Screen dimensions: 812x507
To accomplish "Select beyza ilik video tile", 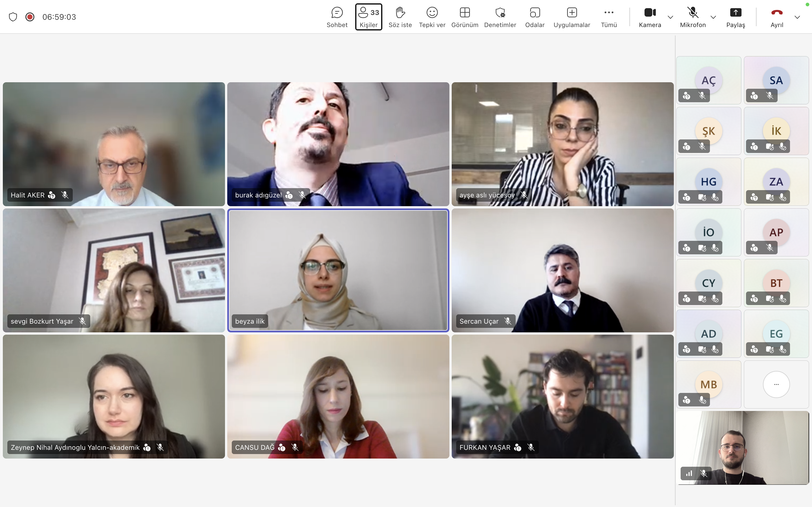I will (338, 270).
